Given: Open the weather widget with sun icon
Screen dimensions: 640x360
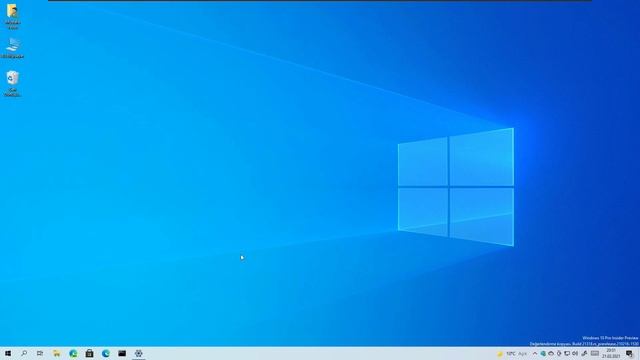Looking at the screenshot, I should [x=512, y=353].
